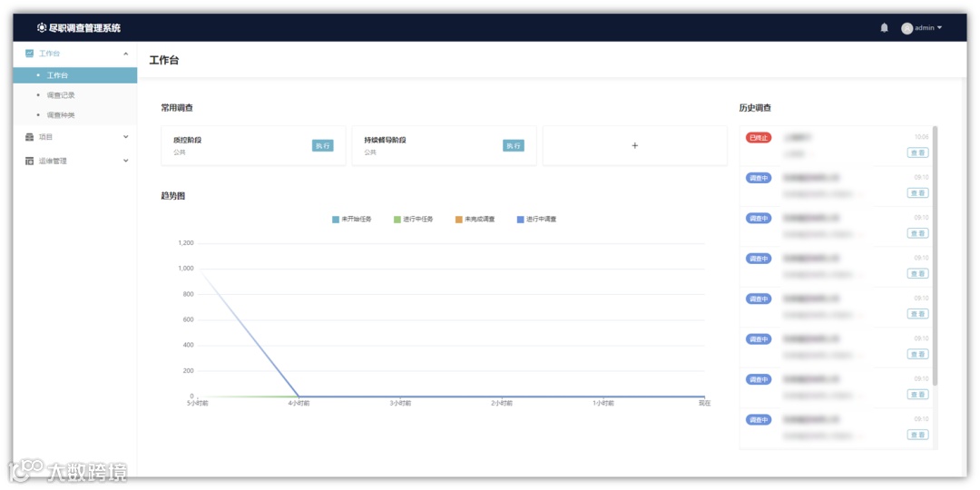Click the 尽职调查管理系统 logo icon
This screenshot has height=490, width=980.
pos(42,27)
